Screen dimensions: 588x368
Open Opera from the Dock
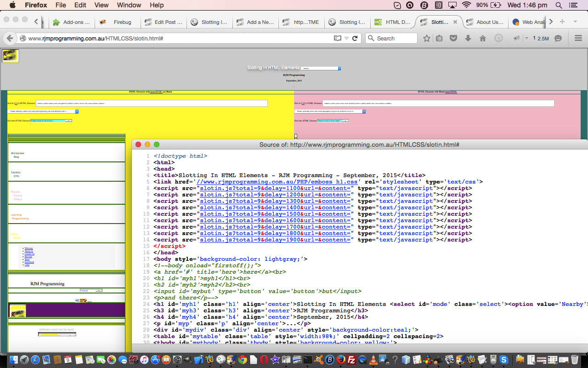(x=264, y=360)
